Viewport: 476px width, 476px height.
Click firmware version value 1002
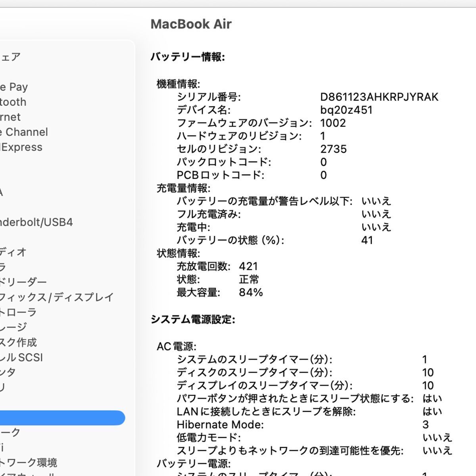click(333, 123)
